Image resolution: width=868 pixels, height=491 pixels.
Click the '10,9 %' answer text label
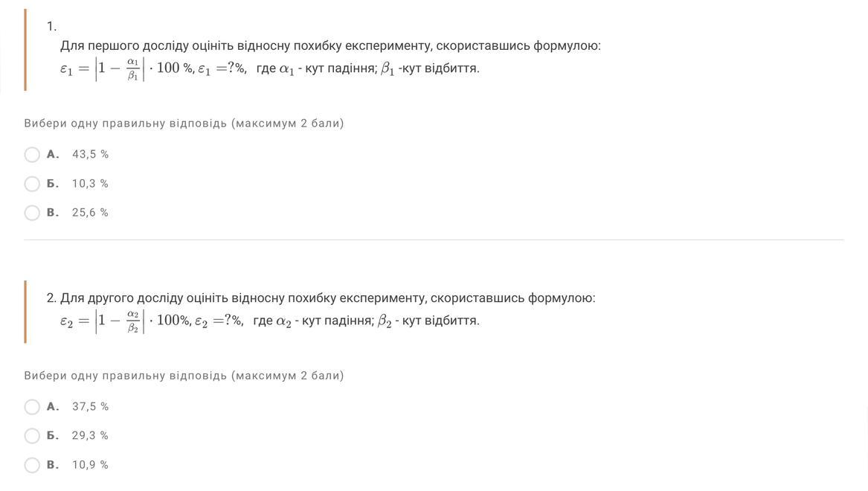90,465
